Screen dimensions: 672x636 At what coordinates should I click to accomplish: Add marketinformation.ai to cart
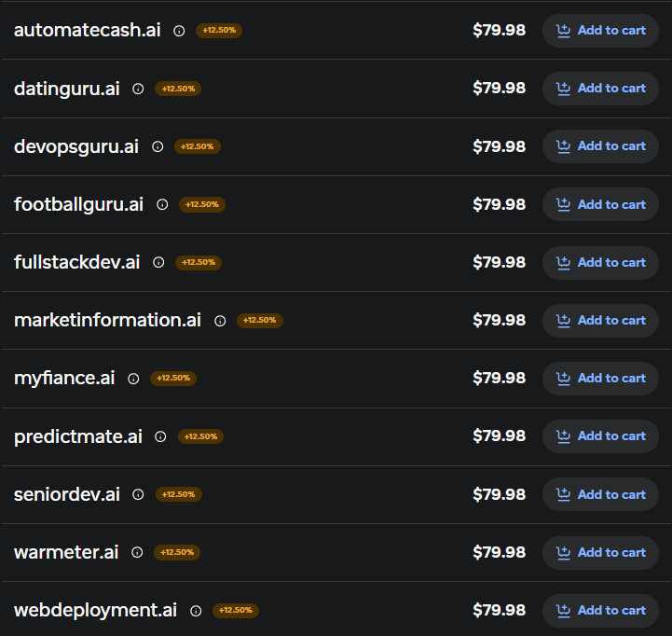click(x=600, y=321)
